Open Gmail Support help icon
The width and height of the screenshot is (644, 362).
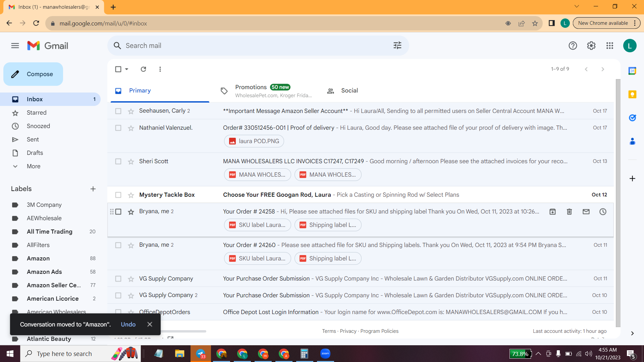pyautogui.click(x=573, y=46)
